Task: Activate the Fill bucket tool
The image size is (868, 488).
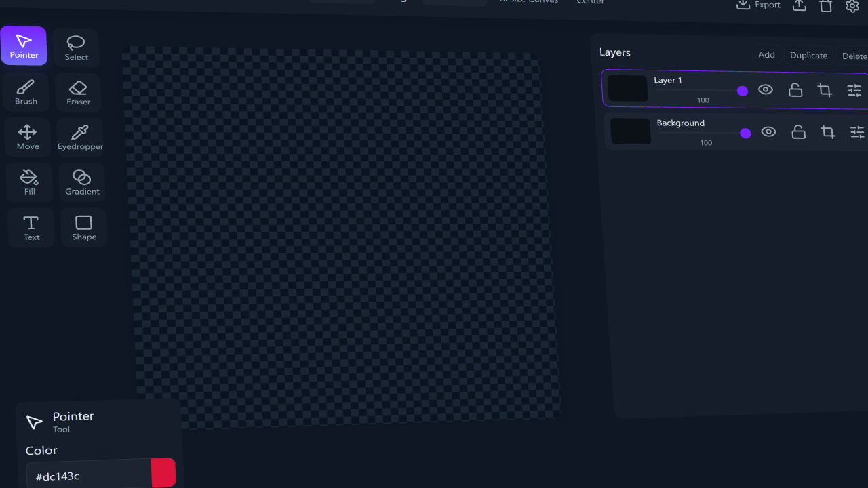Action: click(29, 183)
